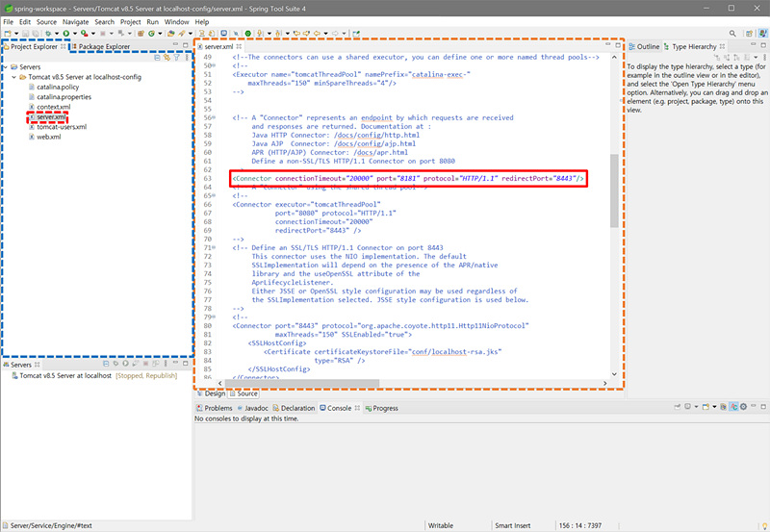Select server.xml in the Project Explorer
This screenshot has width=770, height=532.
(x=47, y=116)
